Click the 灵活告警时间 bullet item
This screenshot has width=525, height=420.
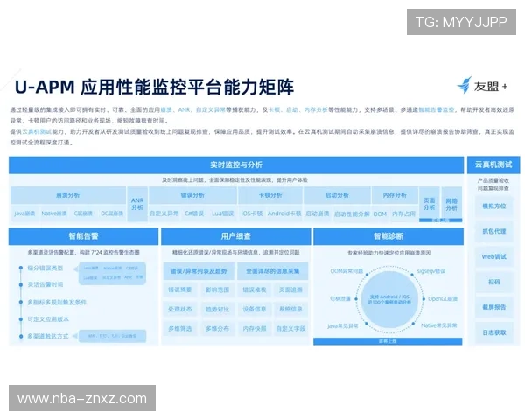click(45, 284)
